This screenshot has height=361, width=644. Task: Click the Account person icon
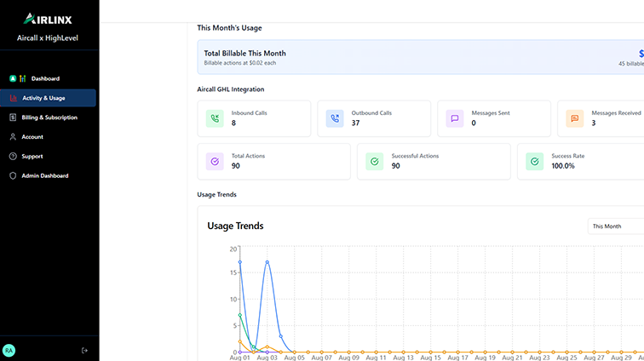[x=13, y=137]
